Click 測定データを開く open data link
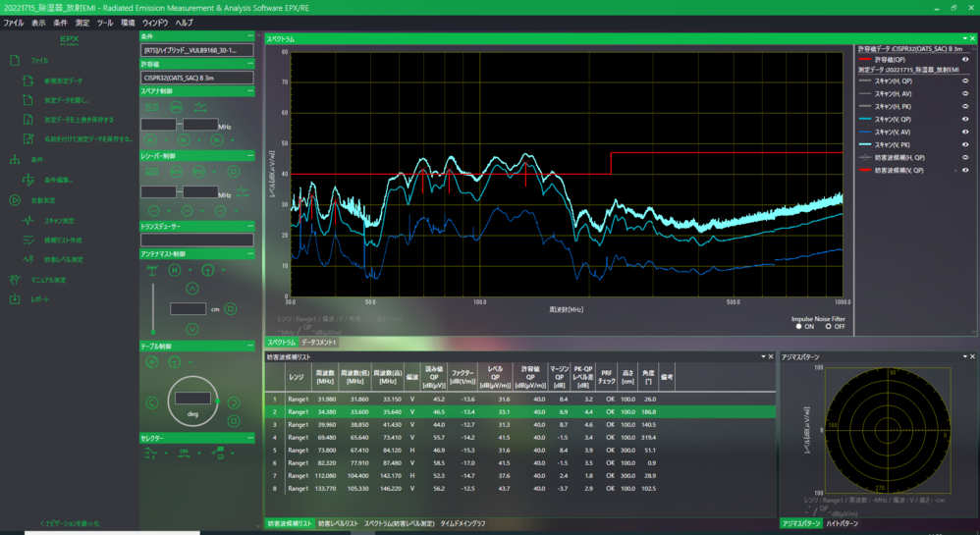 point(67,100)
